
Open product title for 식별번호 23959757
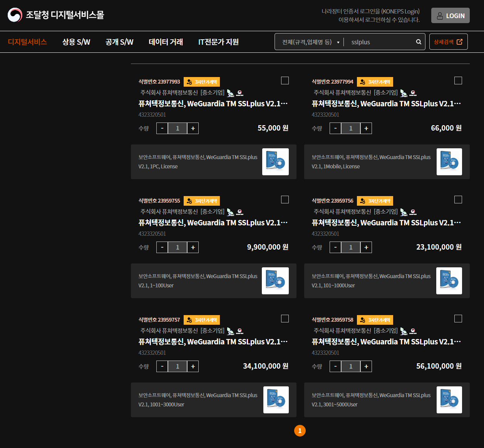213,342
